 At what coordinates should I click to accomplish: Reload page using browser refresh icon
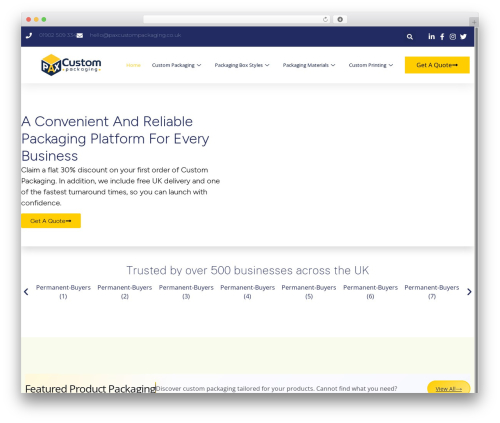coord(325,19)
